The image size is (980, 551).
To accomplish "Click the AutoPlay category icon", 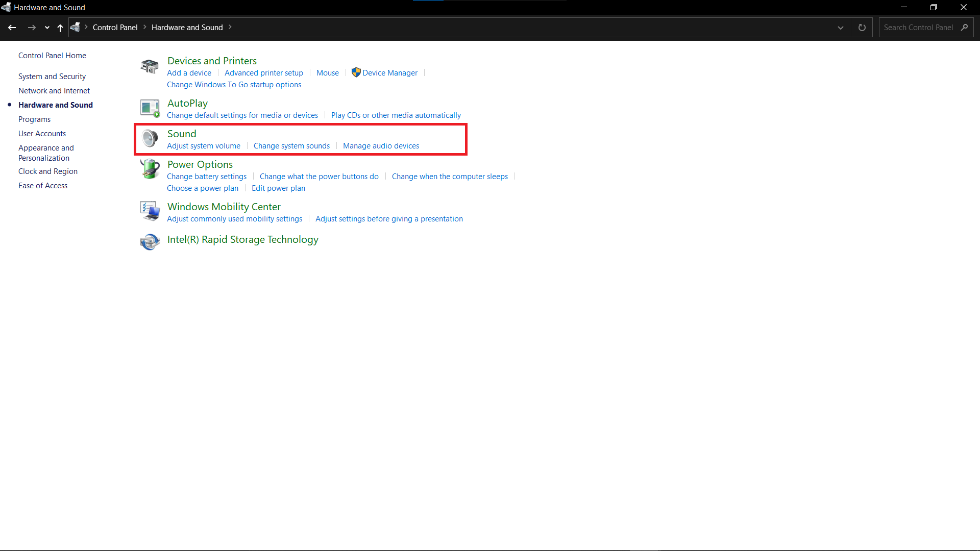I will click(x=150, y=108).
